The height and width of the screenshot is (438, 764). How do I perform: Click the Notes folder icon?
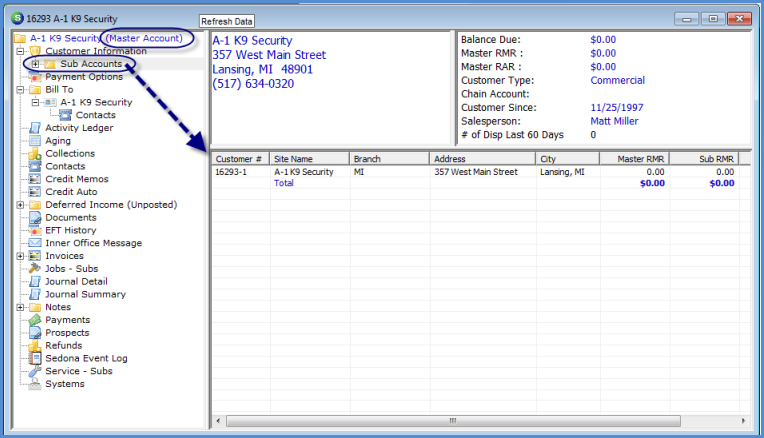coord(35,307)
